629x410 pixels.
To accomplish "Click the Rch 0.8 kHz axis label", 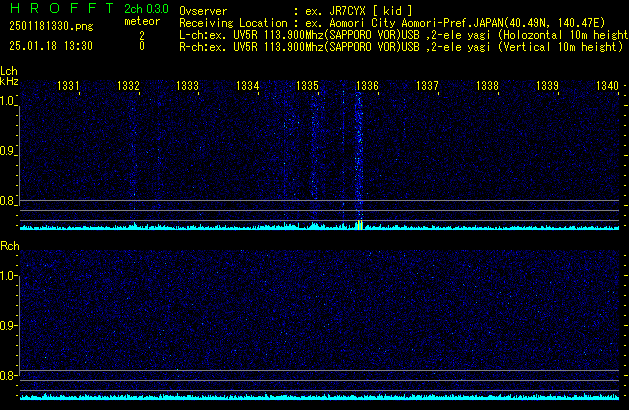I will tap(7, 375).
